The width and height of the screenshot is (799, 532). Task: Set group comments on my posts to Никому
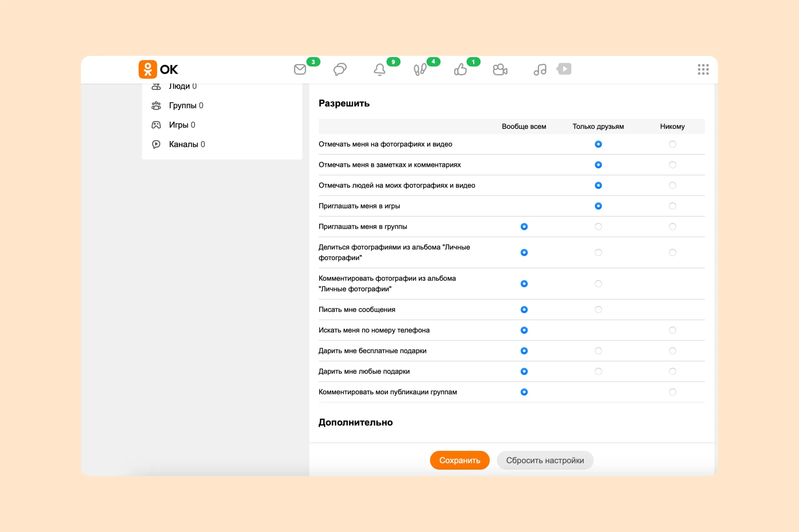[672, 392]
